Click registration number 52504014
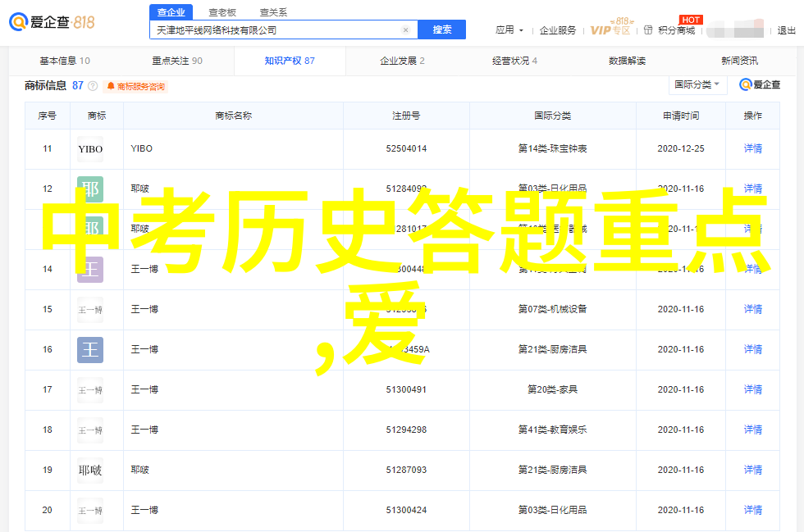804x532 pixels. point(406,148)
